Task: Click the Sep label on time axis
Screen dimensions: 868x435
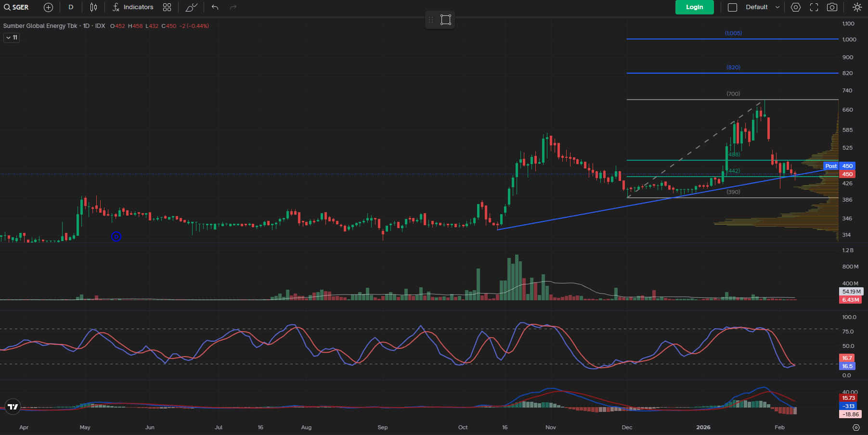Action: click(x=382, y=427)
